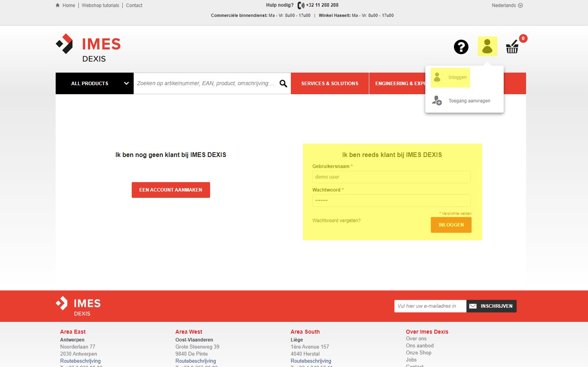Select Inloggen in account popup
Image resolution: width=588 pixels, height=367 pixels.
tap(457, 77)
